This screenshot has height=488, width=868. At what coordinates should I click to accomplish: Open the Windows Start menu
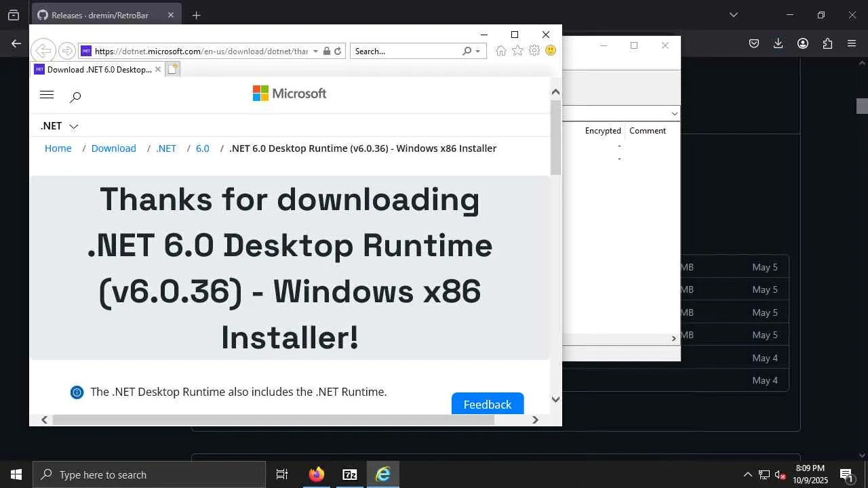[16, 474]
